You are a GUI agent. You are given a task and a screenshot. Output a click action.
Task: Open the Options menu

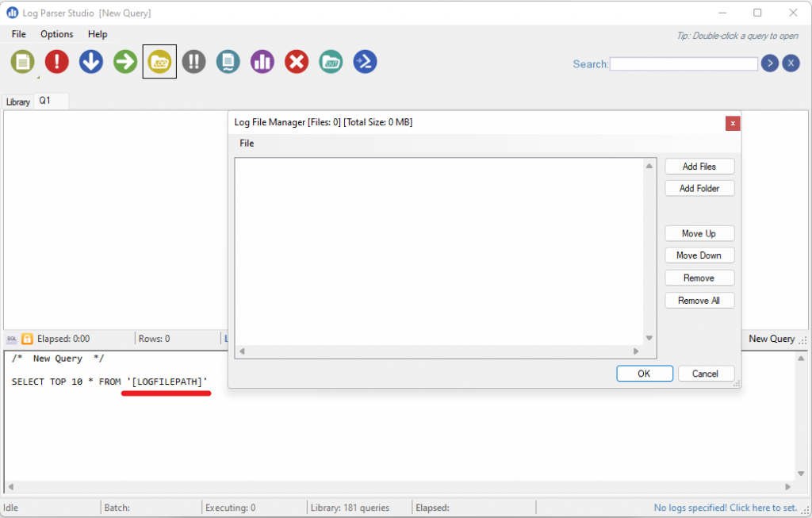click(x=57, y=34)
